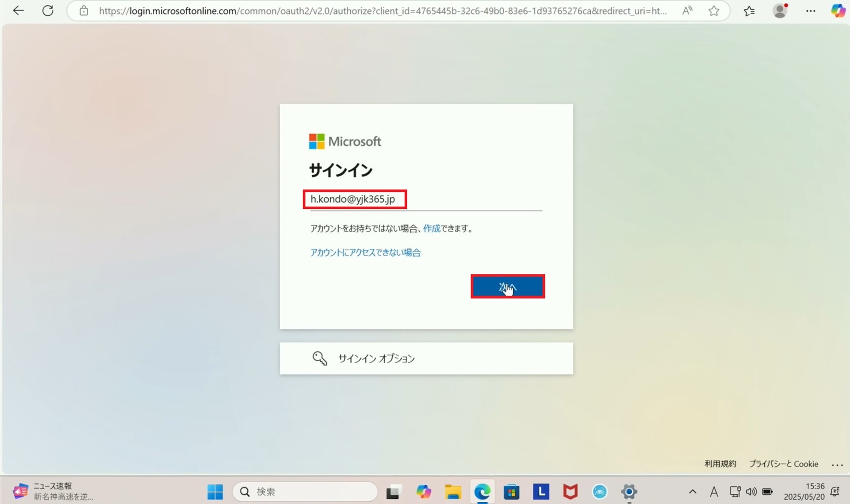The height and width of the screenshot is (504, 850).
Task: Open Task View on taskbar
Action: coord(393,492)
